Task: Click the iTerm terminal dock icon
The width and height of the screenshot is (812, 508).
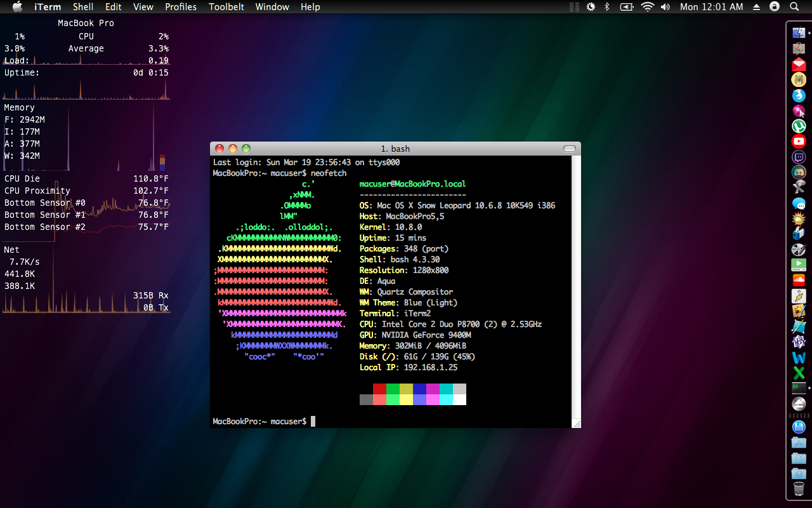Action: tap(799, 387)
